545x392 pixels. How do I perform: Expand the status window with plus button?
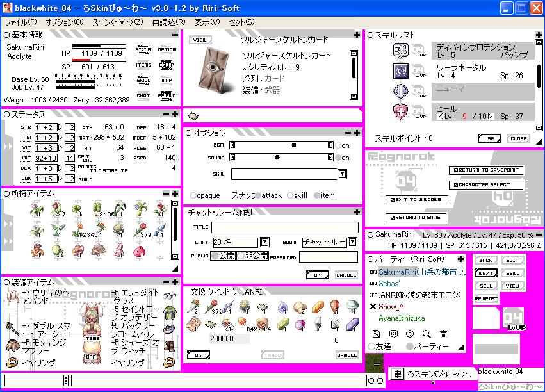click(x=175, y=114)
